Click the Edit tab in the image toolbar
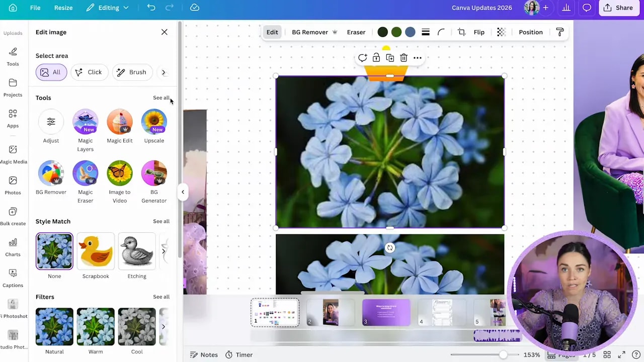 click(x=272, y=32)
